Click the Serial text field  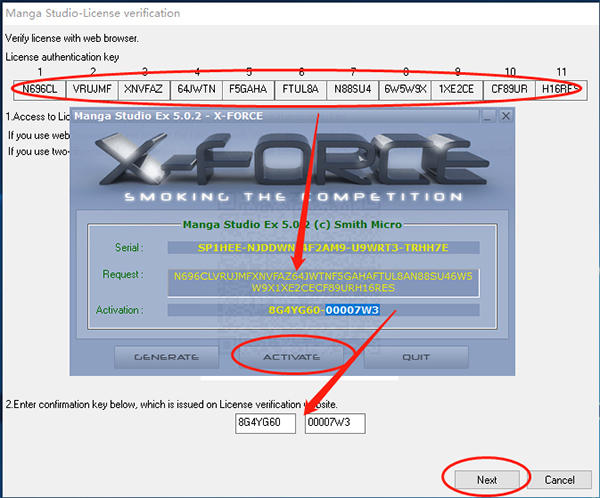[x=324, y=246]
